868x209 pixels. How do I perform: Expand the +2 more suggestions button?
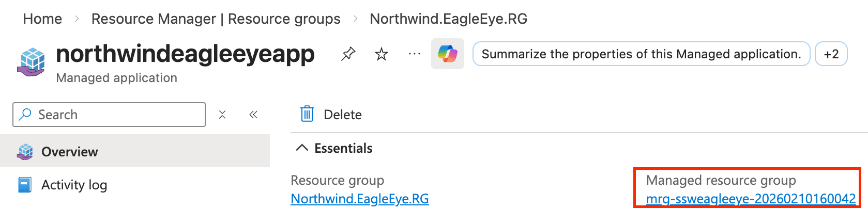click(831, 54)
